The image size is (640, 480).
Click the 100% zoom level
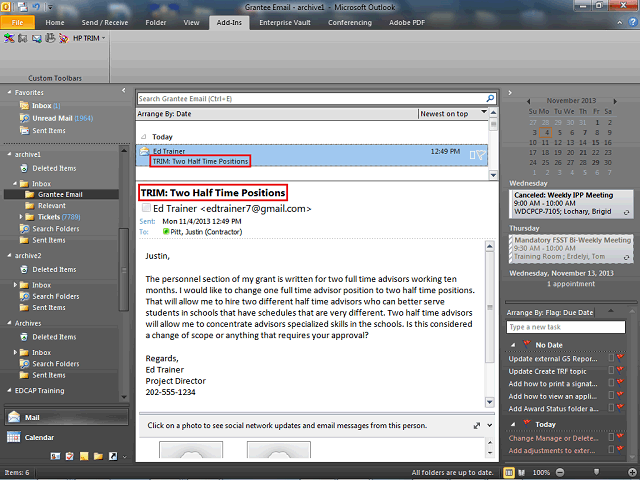[x=541, y=473]
